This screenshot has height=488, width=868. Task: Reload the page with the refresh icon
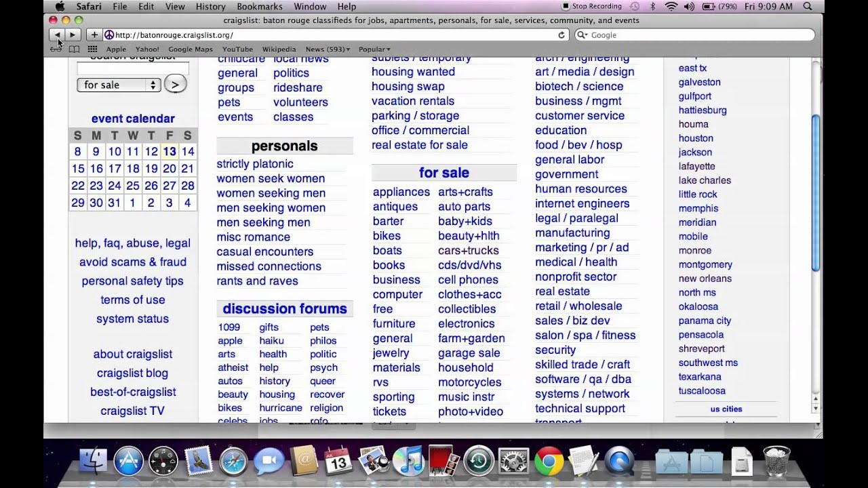[x=561, y=35]
